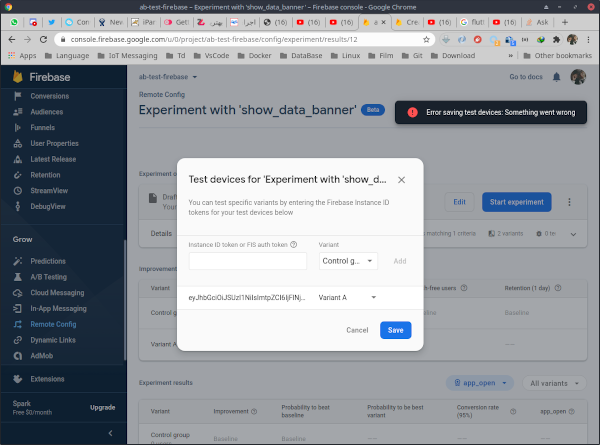Click help icon beside Improvement column
600x445 pixels.
[x=254, y=411]
